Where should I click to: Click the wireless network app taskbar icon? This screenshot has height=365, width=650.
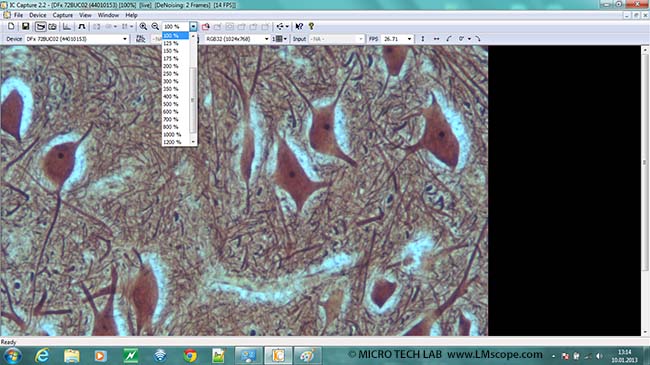tap(160, 356)
